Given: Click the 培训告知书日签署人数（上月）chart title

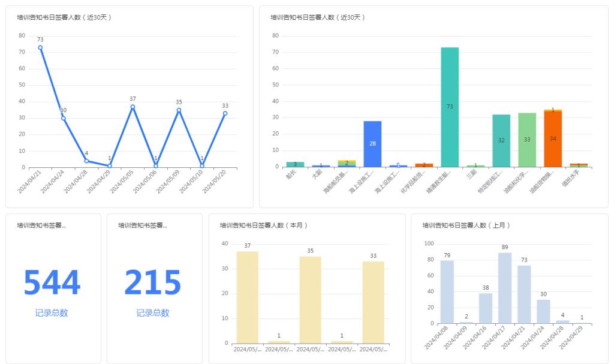Looking at the screenshot, I should coord(466,225).
